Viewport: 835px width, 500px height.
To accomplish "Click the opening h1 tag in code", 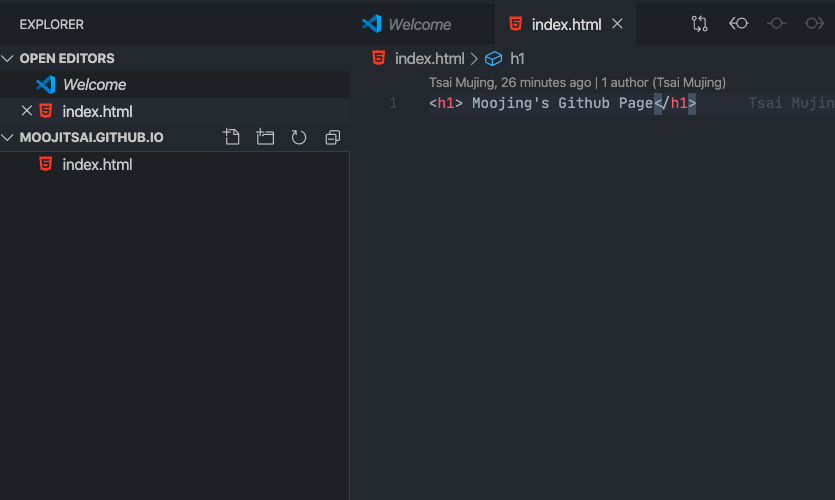I will pos(446,103).
